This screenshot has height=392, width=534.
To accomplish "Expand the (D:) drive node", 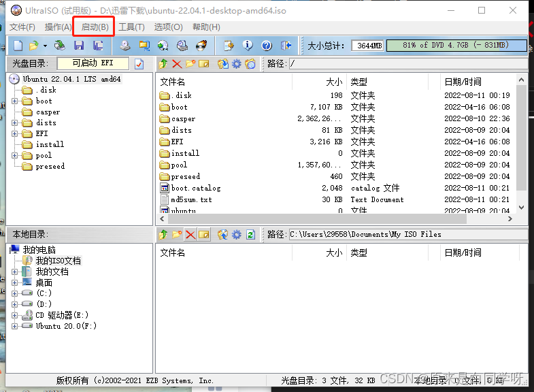I will [x=15, y=304].
